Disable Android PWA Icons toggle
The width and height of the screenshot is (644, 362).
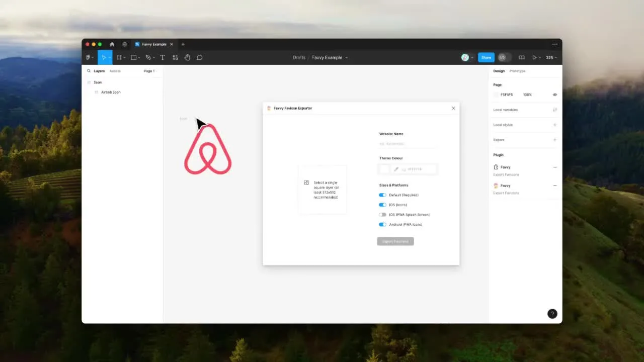(x=382, y=225)
